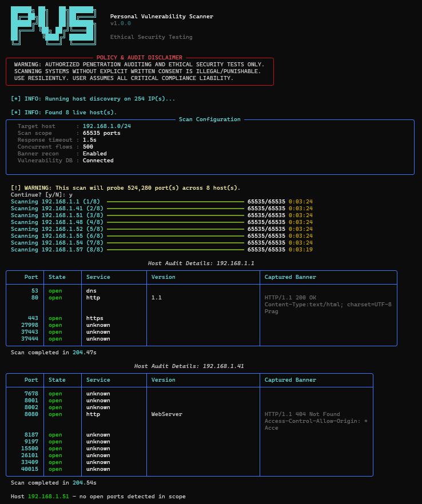Click port 9197

click(x=31, y=442)
